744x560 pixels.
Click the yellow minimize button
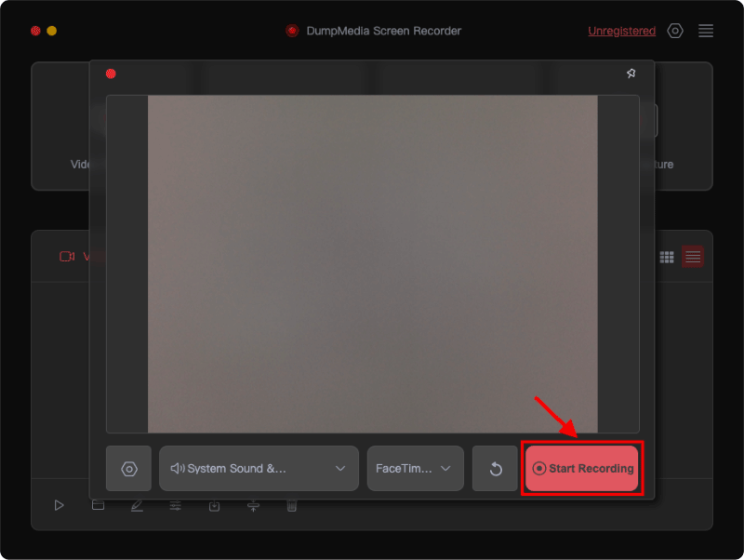(52, 31)
